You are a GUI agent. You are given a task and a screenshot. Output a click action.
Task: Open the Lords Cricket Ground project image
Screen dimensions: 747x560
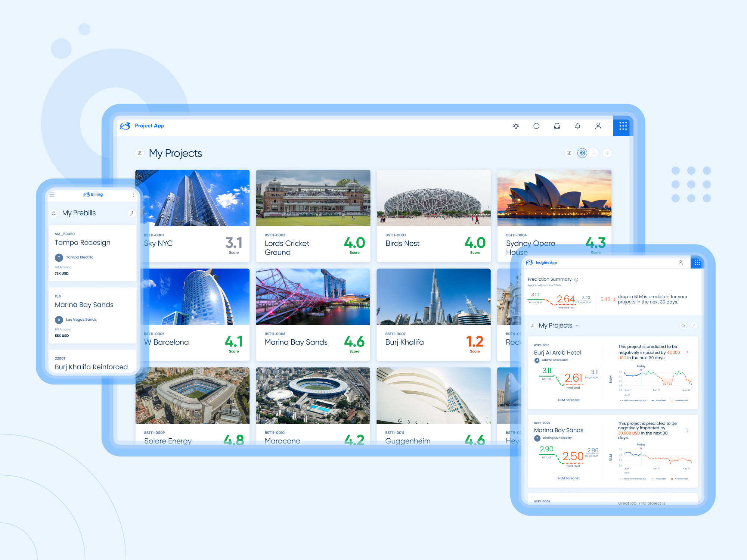[x=313, y=198]
